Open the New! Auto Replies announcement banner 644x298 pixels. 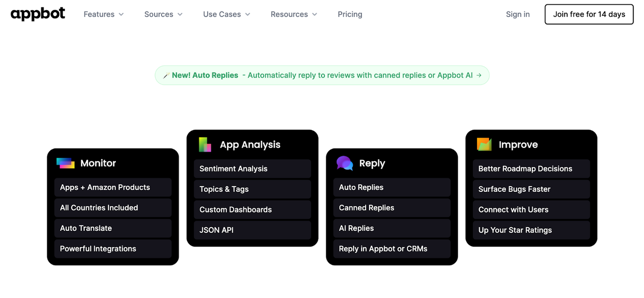pos(322,75)
